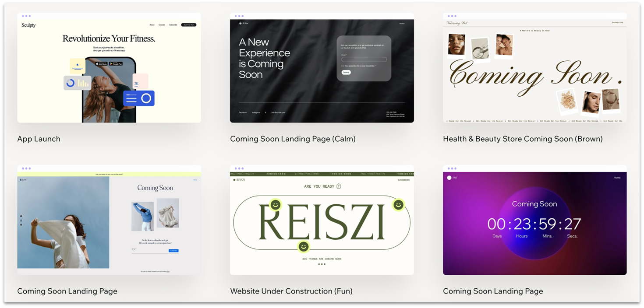Click the face-cream polaroid photo thumbnail

[x=456, y=44]
